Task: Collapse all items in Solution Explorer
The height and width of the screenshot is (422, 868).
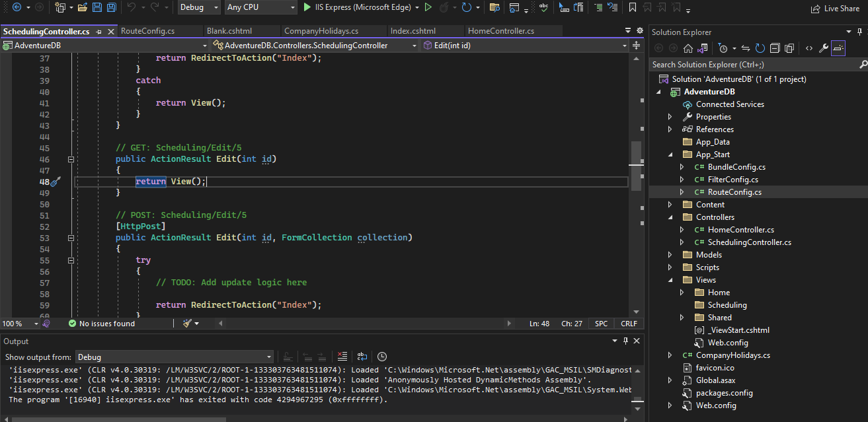Action: [x=775, y=48]
